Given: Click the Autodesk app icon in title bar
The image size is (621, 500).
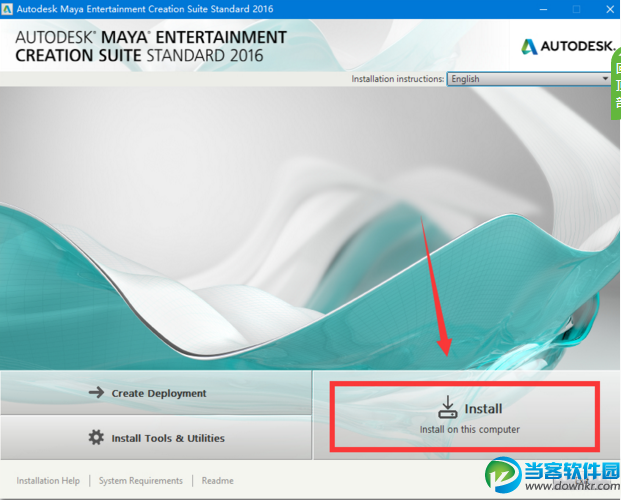Looking at the screenshot, I should (x=7, y=9).
